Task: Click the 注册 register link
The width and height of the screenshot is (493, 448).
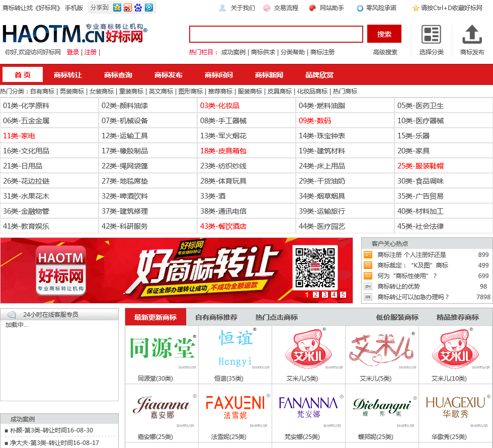Action: [91, 52]
